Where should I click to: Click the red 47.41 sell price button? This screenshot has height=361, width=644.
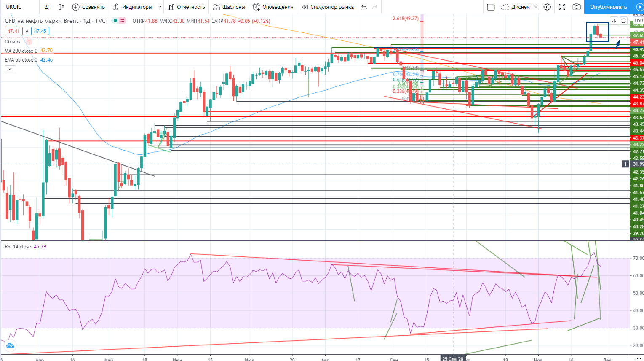pos(13,31)
